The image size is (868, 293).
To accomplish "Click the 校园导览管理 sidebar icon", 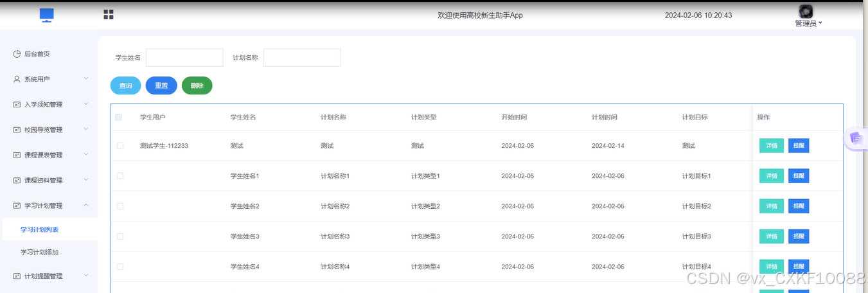I will [x=17, y=130].
